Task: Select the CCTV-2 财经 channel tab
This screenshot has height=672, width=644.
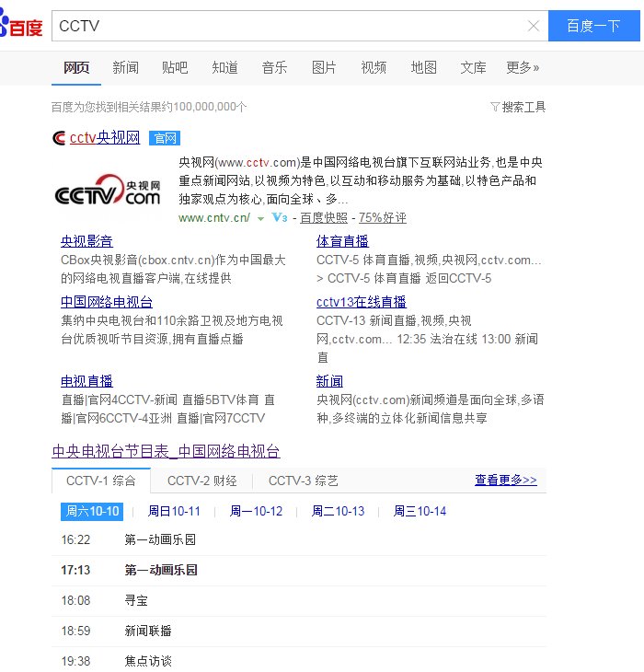Action: pos(202,481)
